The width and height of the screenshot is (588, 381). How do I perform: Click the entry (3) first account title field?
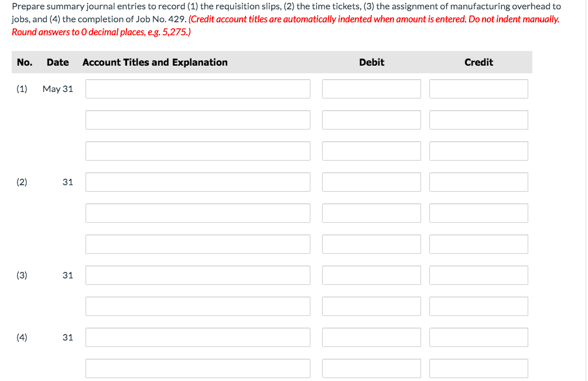pyautogui.click(x=197, y=275)
